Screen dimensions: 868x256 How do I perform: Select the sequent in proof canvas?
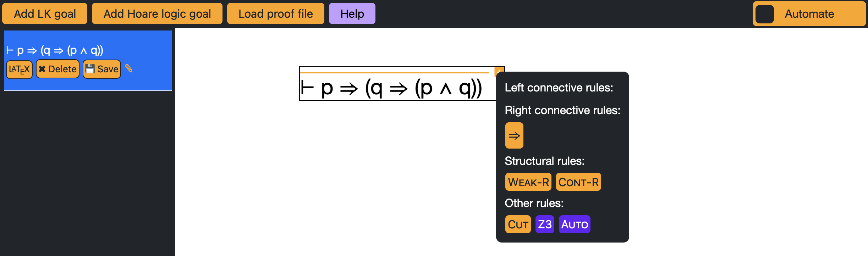(391, 88)
